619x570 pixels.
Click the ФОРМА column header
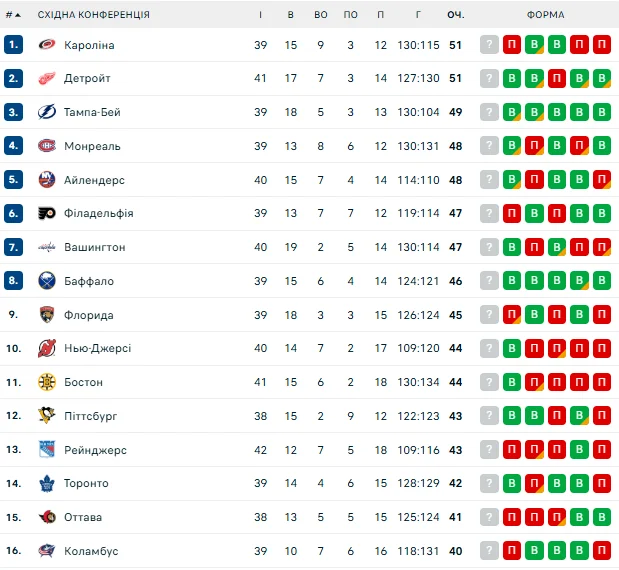545,15
